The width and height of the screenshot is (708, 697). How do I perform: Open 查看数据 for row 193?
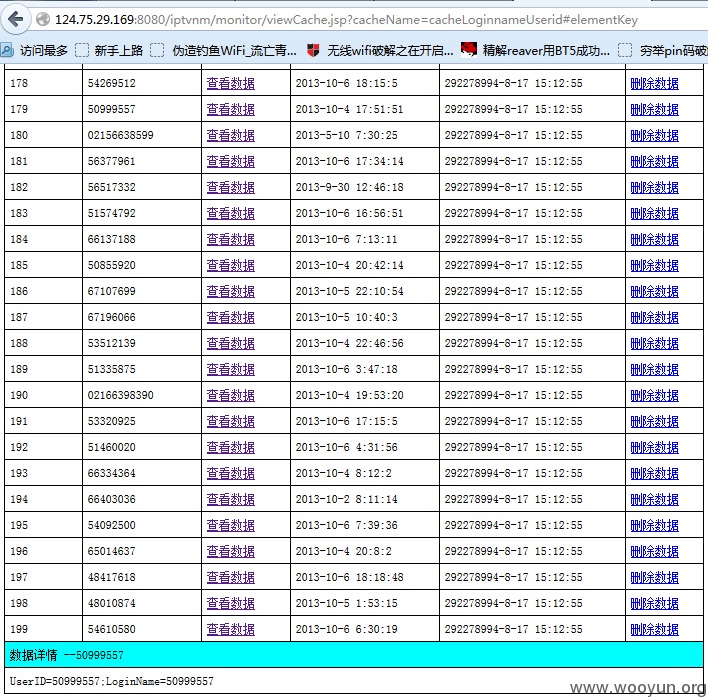(230, 473)
